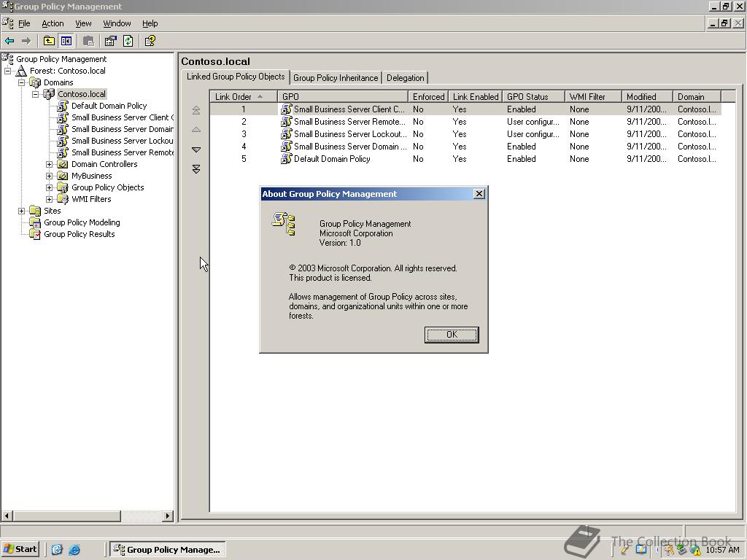The height and width of the screenshot is (560, 747).
Task: Select Default Domain Policy list row
Action: click(465, 159)
